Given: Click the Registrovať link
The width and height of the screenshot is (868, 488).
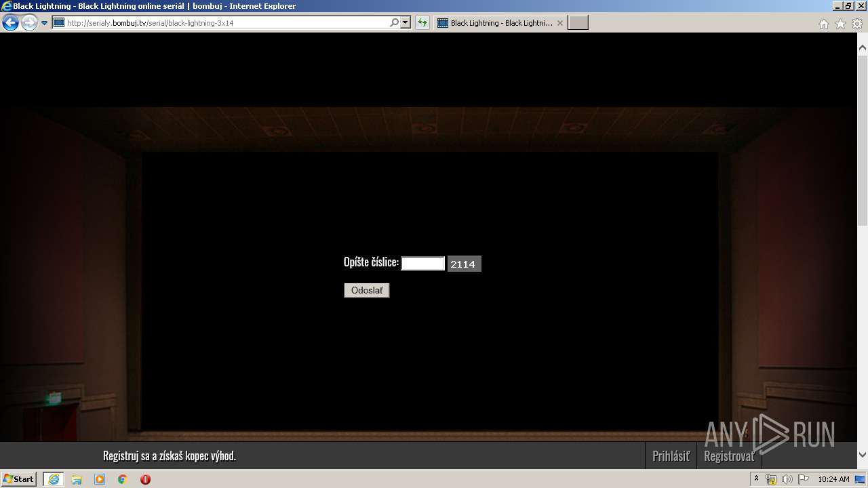Looking at the screenshot, I should pyautogui.click(x=729, y=456).
